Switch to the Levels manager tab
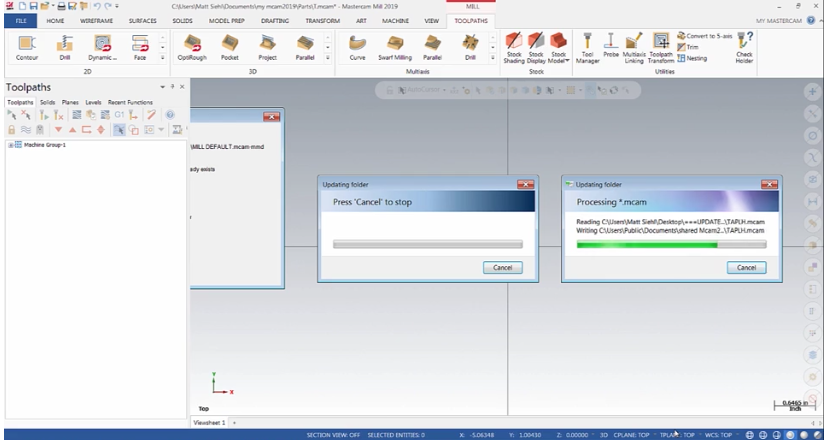The height and width of the screenshot is (440, 824). coord(93,103)
